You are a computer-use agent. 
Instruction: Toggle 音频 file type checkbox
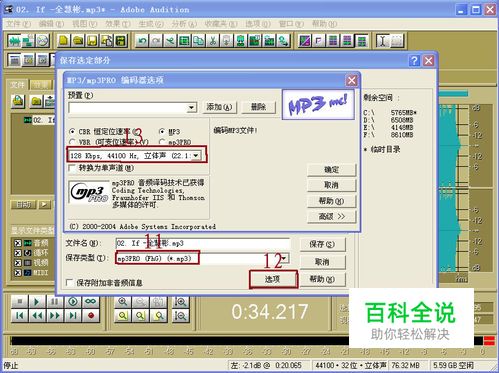[18, 243]
